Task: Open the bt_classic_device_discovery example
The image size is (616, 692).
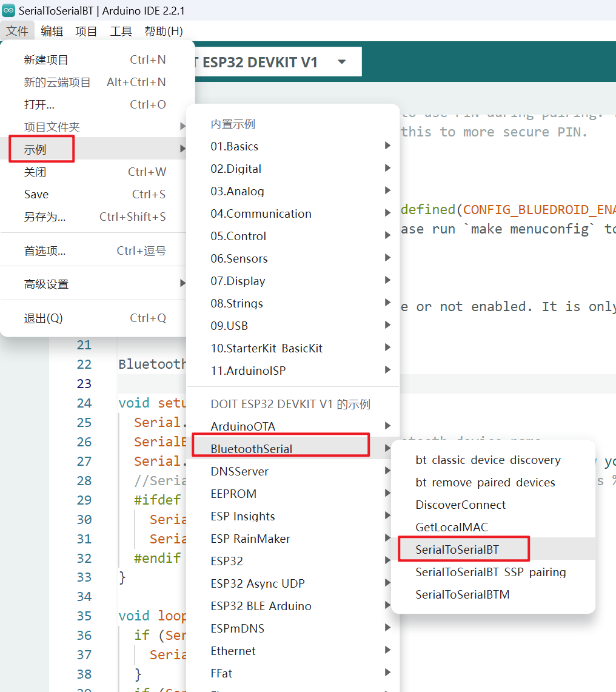Action: [494, 460]
